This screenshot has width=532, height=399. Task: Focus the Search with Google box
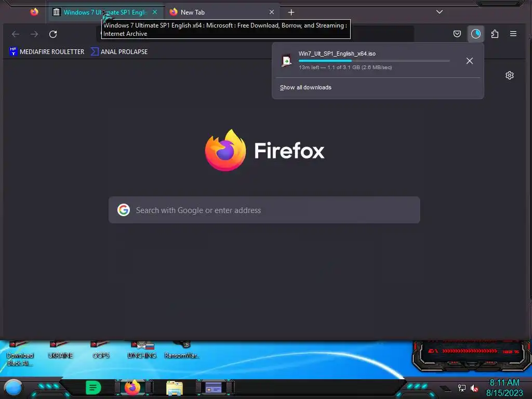264,210
